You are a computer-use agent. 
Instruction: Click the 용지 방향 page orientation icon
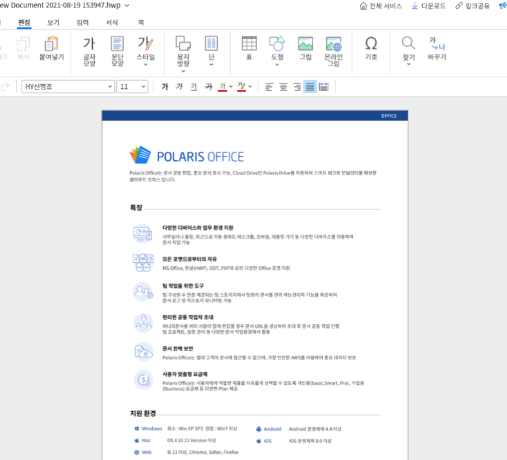click(x=183, y=51)
